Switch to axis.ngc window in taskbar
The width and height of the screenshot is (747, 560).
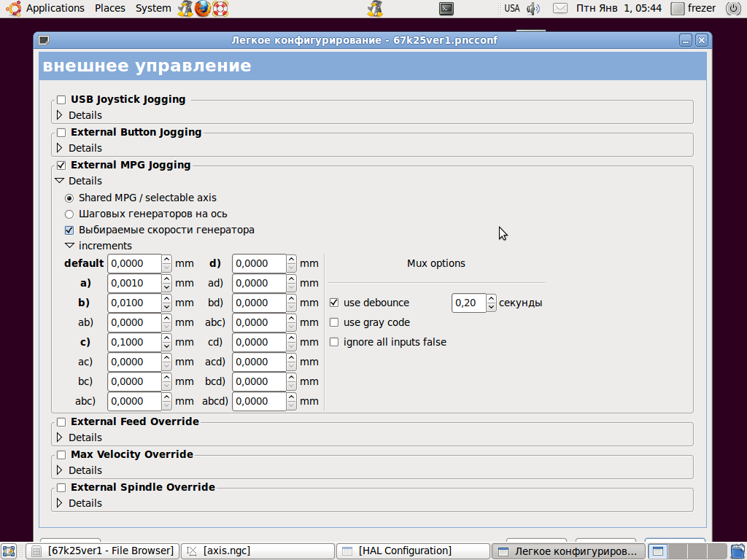coord(258,551)
